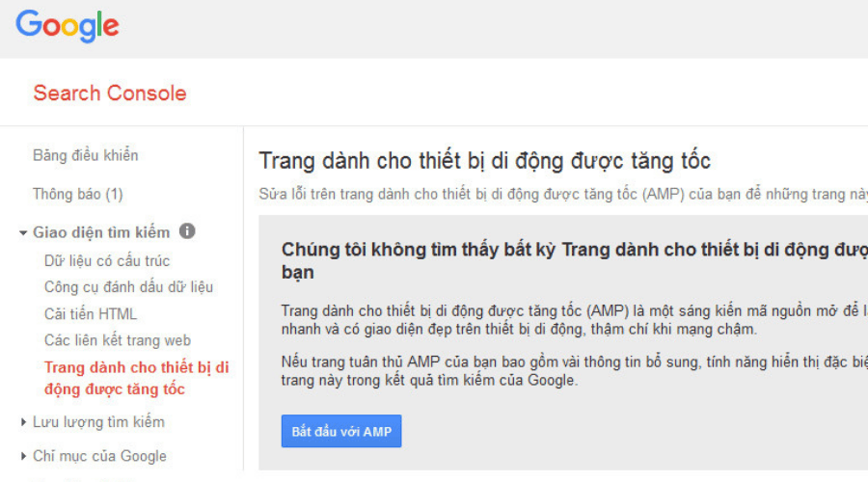This screenshot has width=868, height=482.
Task: Click the bold Chúng tôi không tìm thấy message
Action: (575, 260)
